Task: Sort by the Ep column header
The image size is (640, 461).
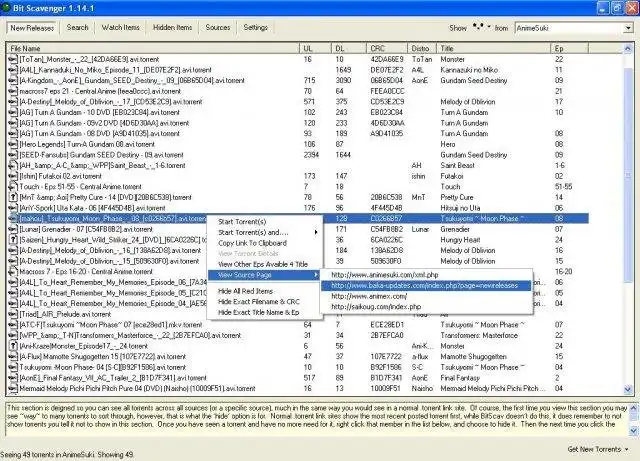Action: point(570,48)
